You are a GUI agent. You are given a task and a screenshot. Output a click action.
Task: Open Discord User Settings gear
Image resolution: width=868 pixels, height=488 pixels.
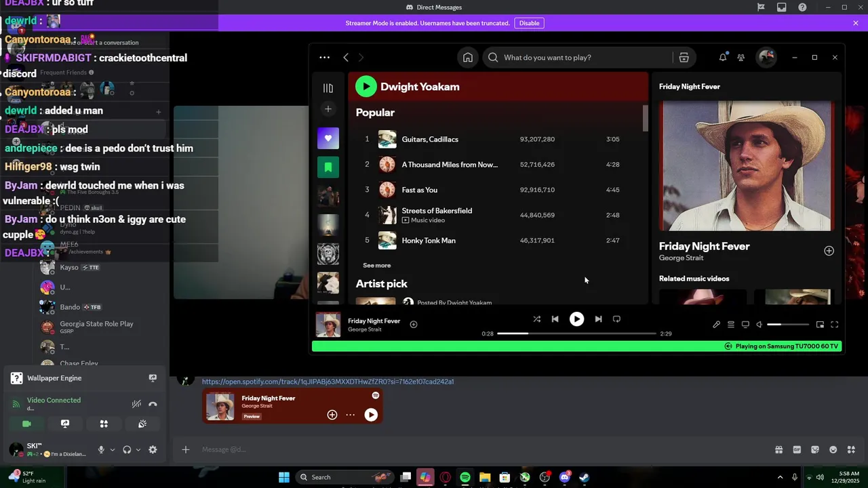[153, 449]
